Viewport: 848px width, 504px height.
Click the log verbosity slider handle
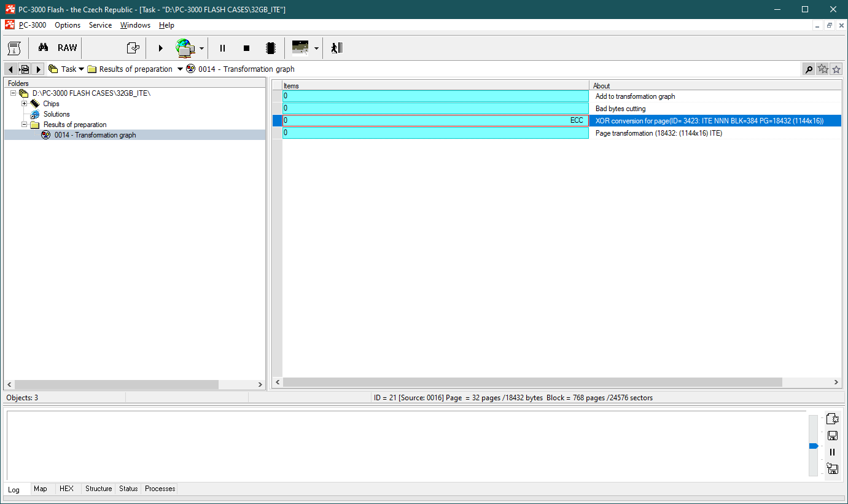[x=814, y=446]
